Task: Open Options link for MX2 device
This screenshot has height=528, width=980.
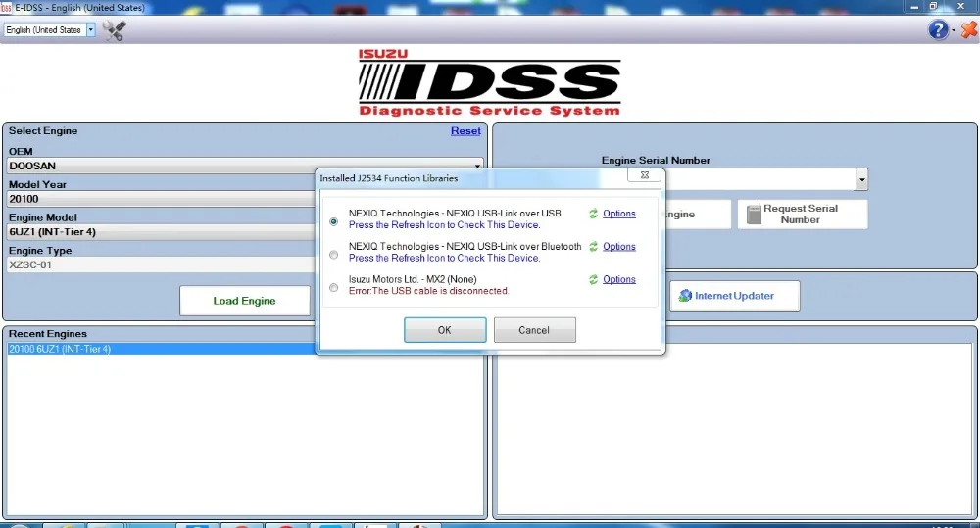Action: pyautogui.click(x=619, y=280)
